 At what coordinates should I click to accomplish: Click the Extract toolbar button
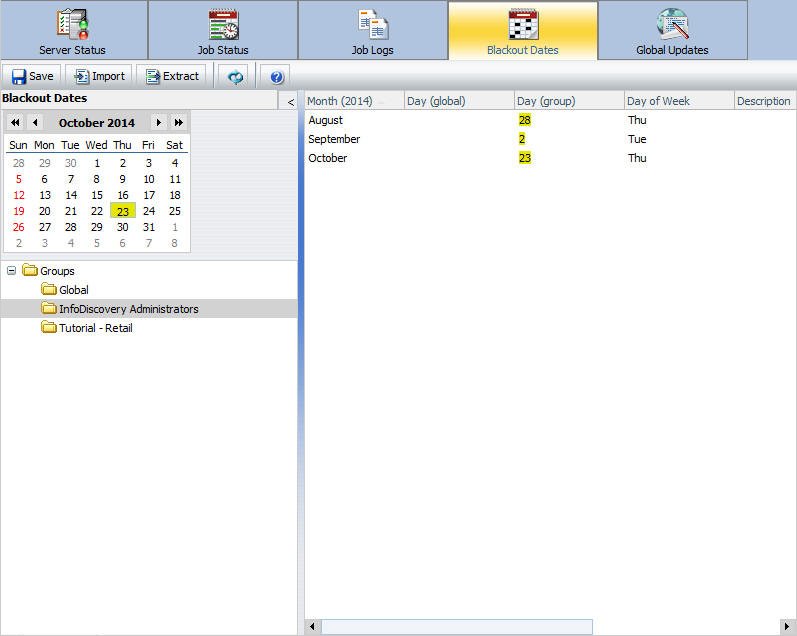pyautogui.click(x=172, y=76)
